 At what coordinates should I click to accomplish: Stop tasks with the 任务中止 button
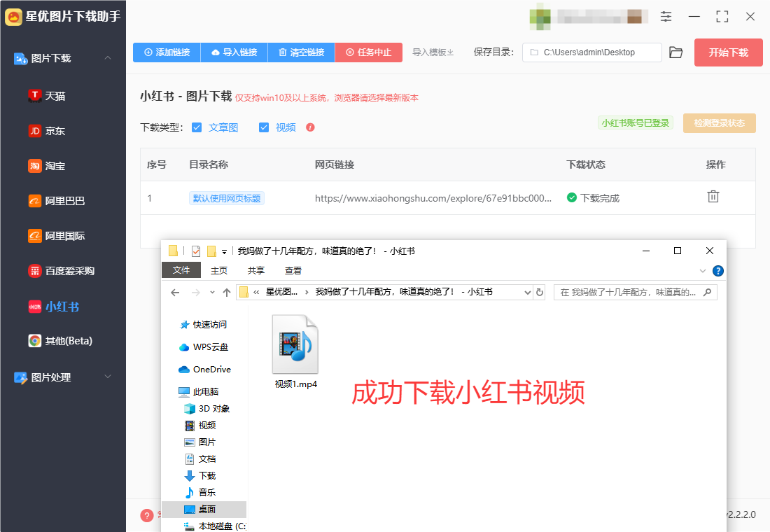[369, 52]
